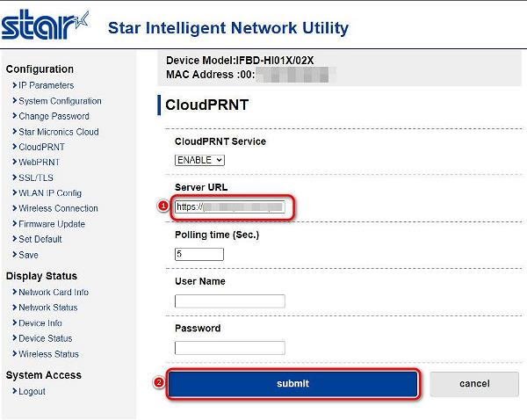The width and height of the screenshot is (527, 420).
Task: Go to WLAN IP Config
Action: click(x=50, y=193)
